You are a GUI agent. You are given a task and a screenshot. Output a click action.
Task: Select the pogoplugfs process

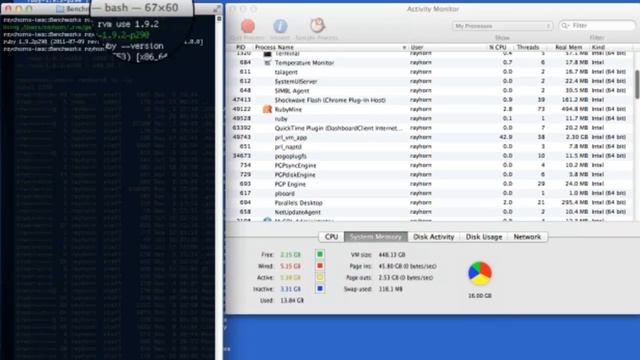pyautogui.click(x=291, y=156)
